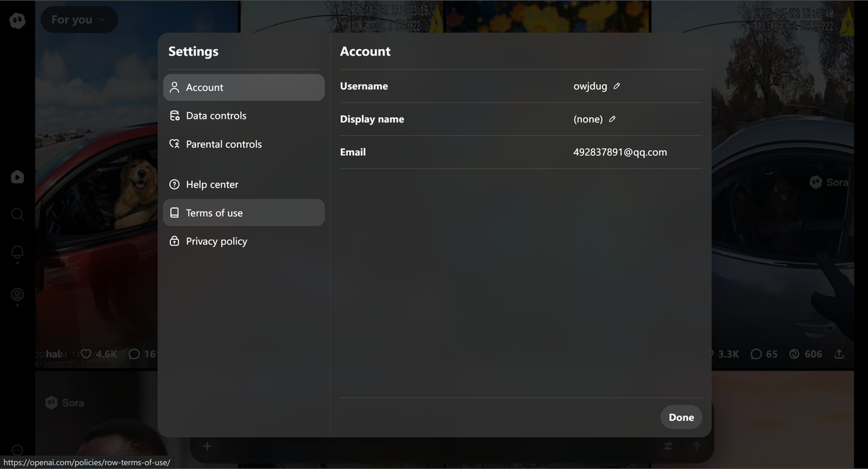Open generation settings via the sliders icon
Viewport: 868px width, 469px height.
[668, 446]
